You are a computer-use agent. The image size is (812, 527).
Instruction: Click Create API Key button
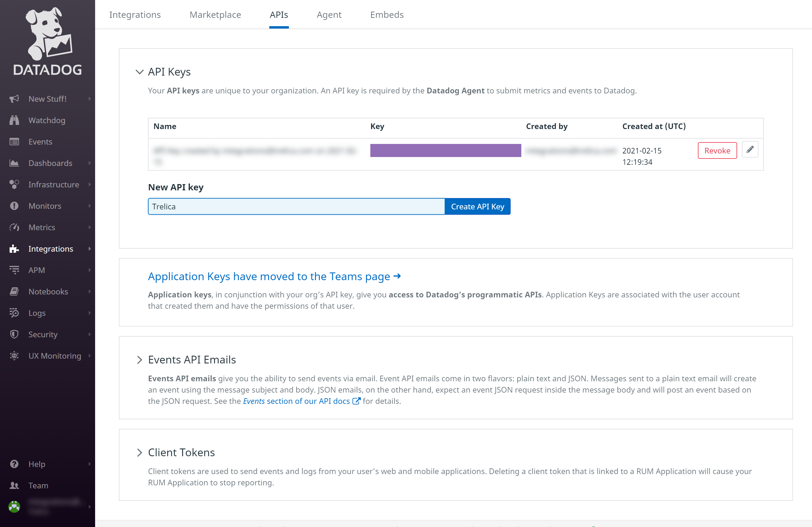point(477,206)
